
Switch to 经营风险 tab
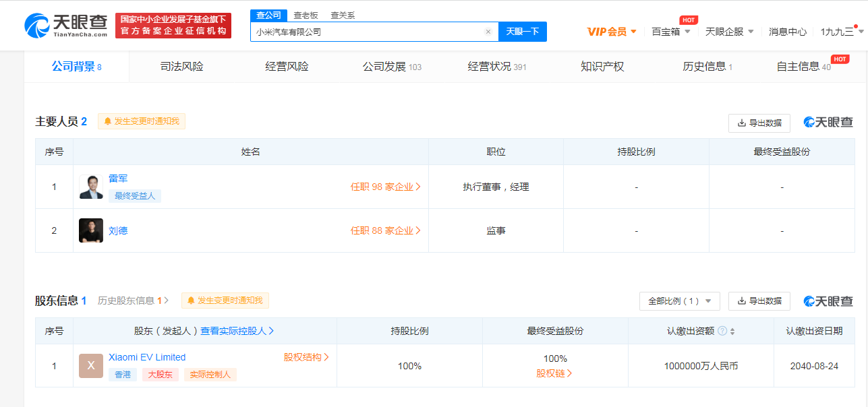[x=287, y=67]
